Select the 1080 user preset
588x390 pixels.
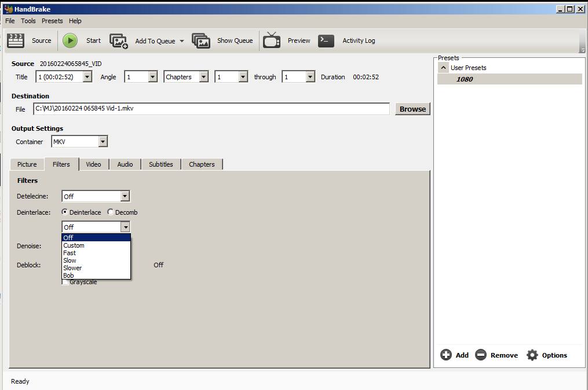[x=510, y=79]
